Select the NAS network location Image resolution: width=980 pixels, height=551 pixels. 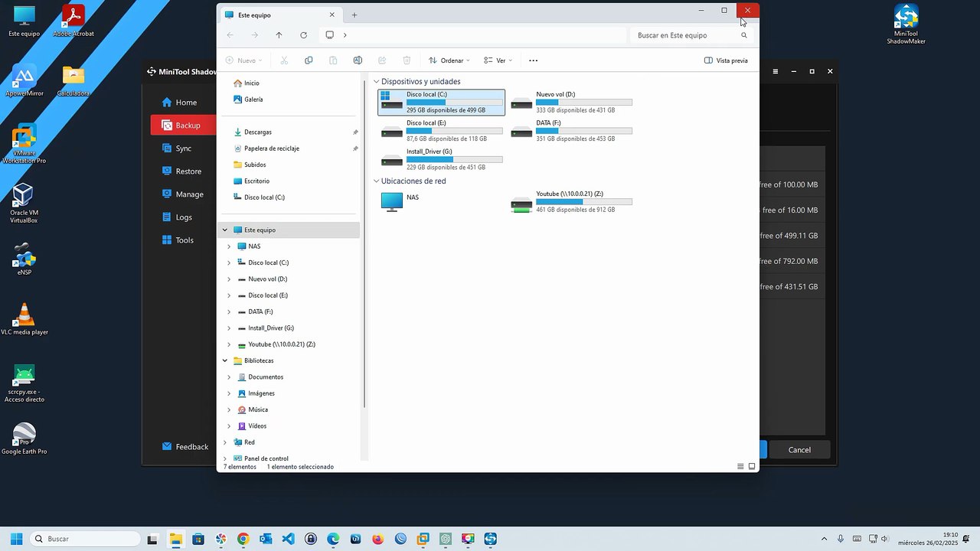pyautogui.click(x=400, y=201)
